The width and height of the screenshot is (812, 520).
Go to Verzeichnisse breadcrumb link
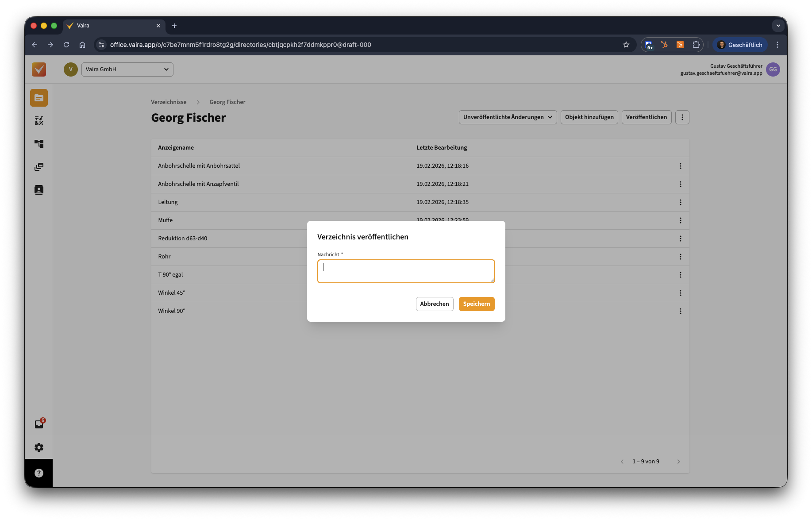click(169, 102)
